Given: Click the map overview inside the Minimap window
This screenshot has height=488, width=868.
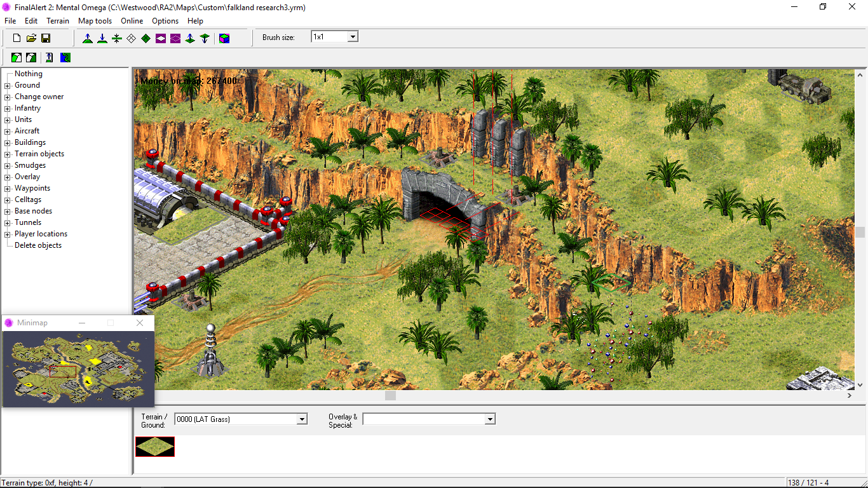Looking at the screenshot, I should [x=78, y=369].
